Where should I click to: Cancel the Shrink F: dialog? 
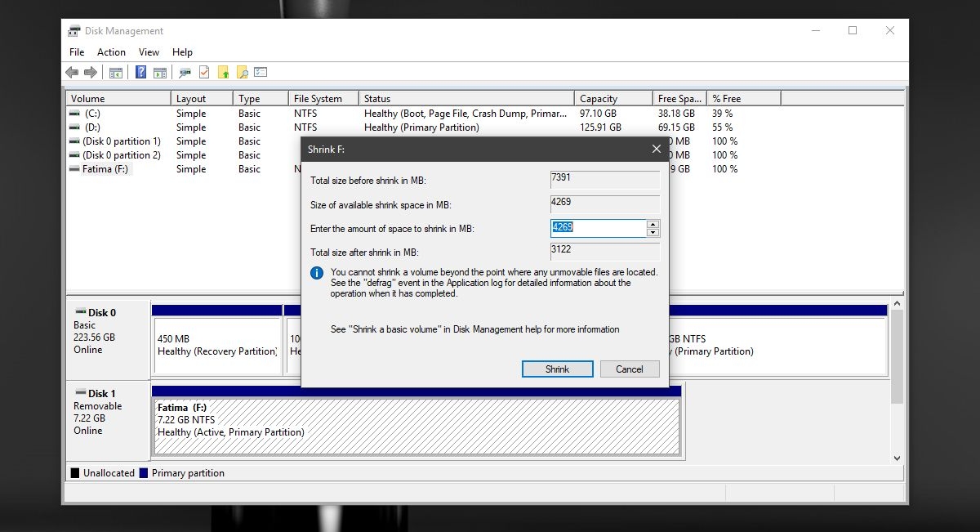(629, 369)
